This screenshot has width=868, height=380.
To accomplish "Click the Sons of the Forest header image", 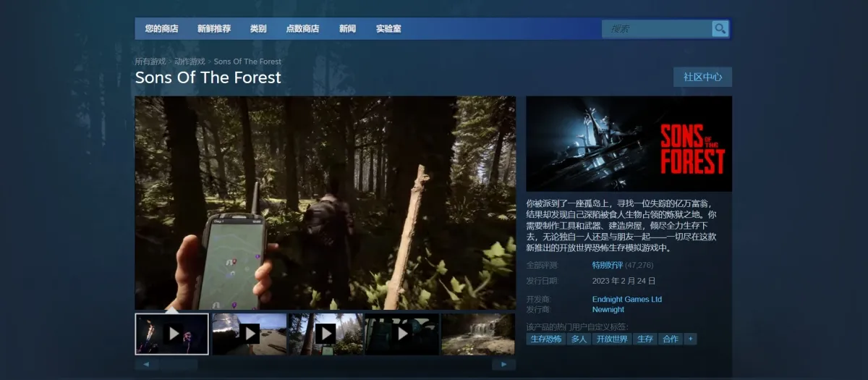I will pos(629,144).
